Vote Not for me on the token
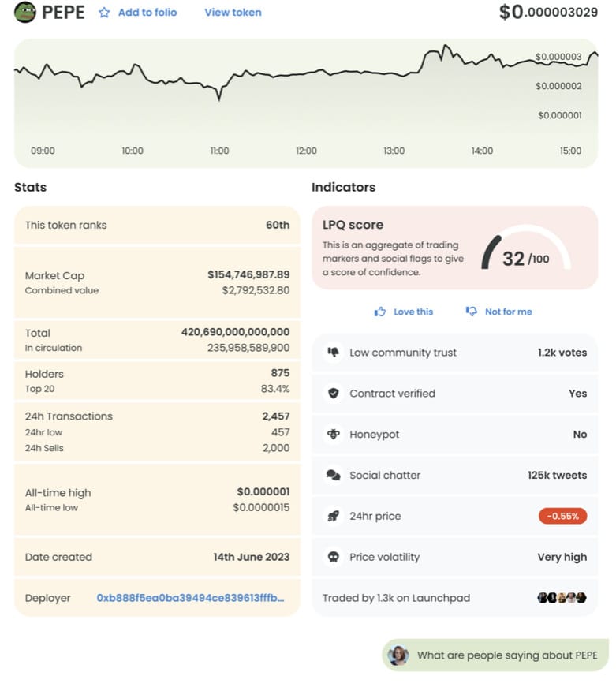Screen dimensions: 616x687 pos(508,312)
